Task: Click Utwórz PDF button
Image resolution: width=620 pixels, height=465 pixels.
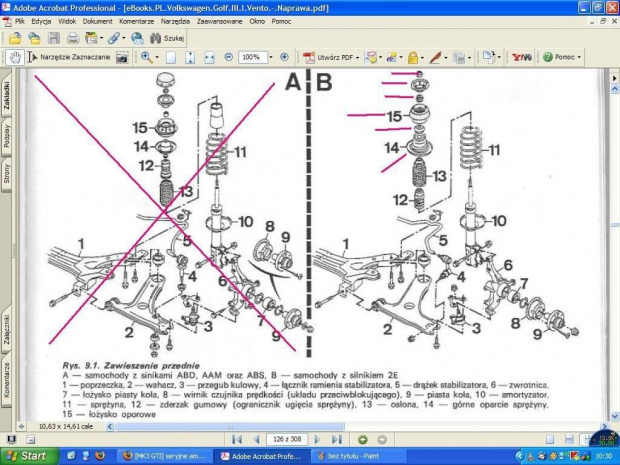Action: (331, 58)
